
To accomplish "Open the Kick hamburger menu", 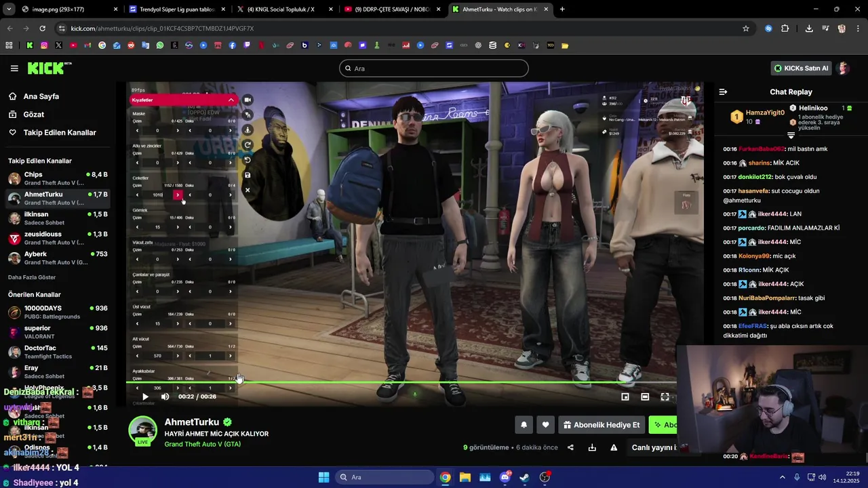I will [14, 68].
